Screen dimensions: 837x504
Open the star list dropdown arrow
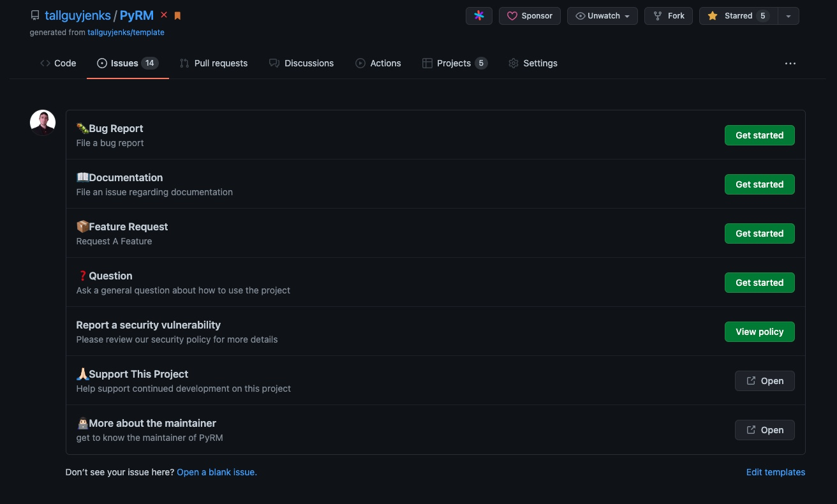789,15
